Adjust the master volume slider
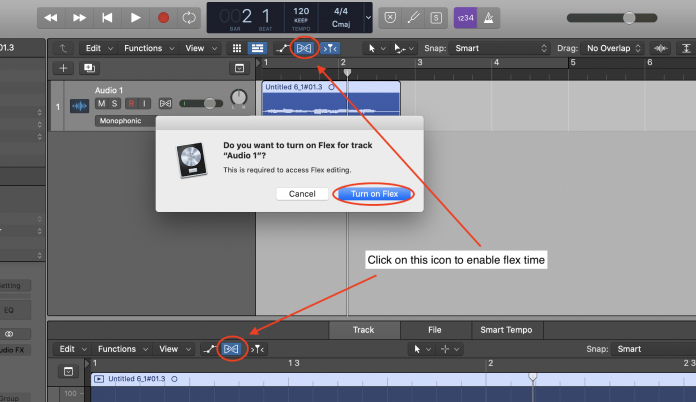696x402 pixels. [612, 18]
